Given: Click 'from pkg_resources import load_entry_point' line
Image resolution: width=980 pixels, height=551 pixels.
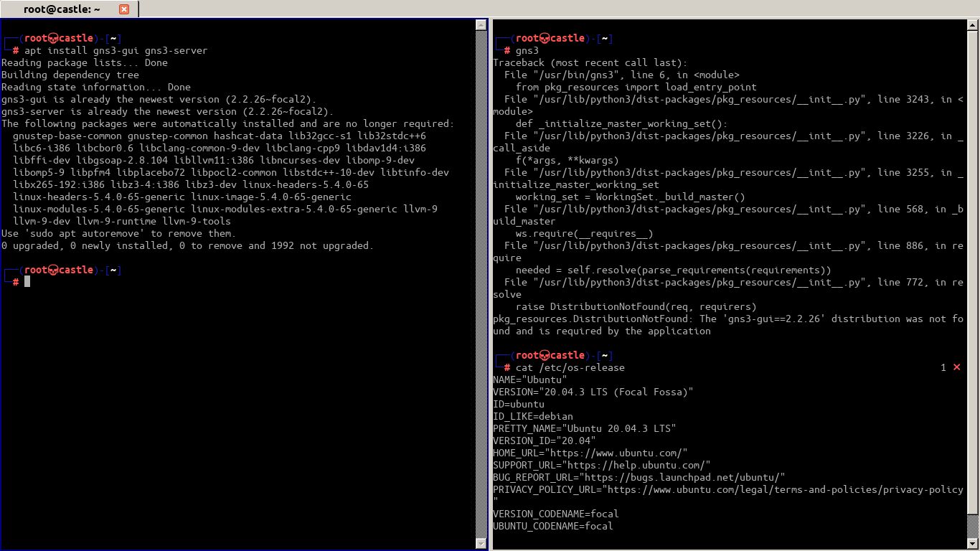Looking at the screenshot, I should tap(636, 87).
